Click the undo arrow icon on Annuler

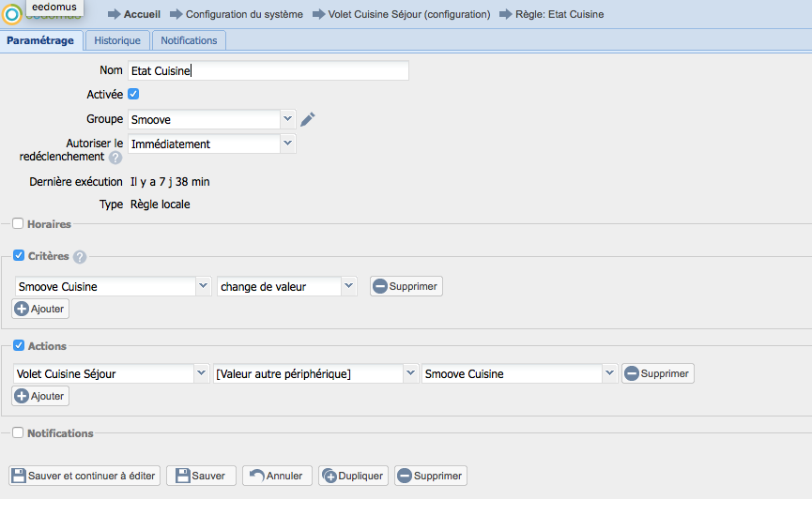[x=255, y=476]
